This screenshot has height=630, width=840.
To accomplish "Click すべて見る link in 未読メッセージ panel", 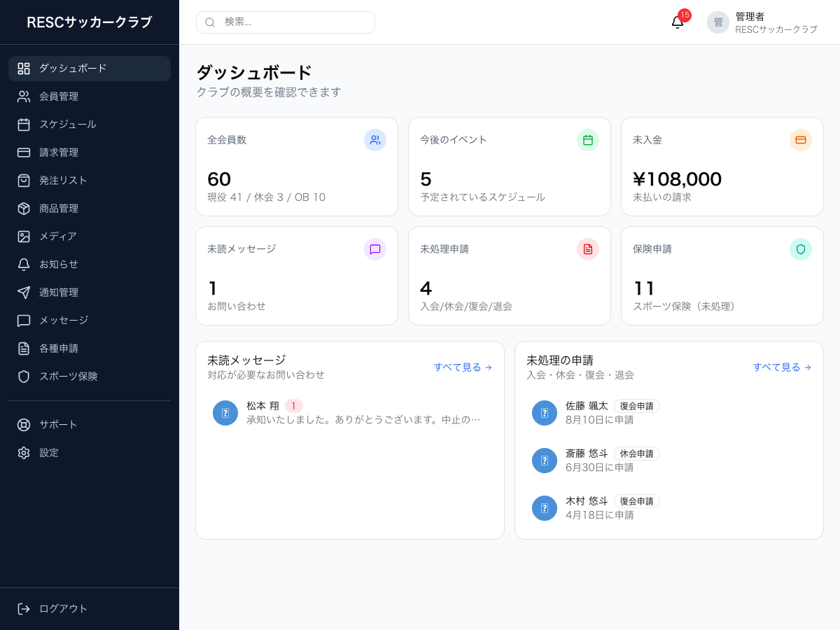I will (x=463, y=367).
